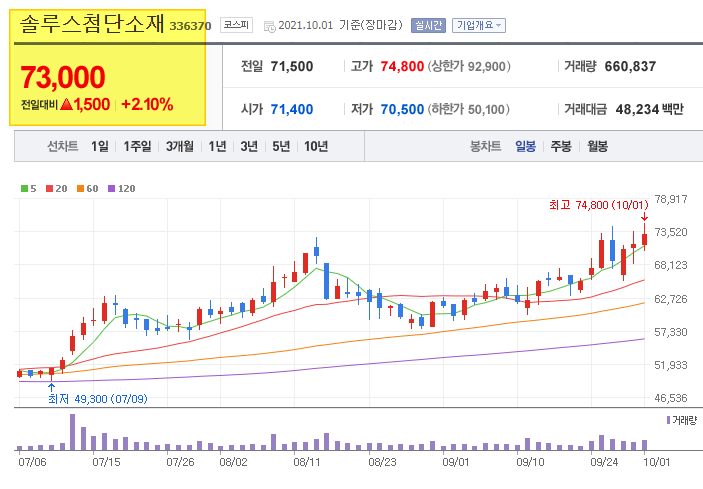Click the current price 73,000
Image resolution: width=703 pixels, height=489 pixels.
pyautogui.click(x=63, y=77)
